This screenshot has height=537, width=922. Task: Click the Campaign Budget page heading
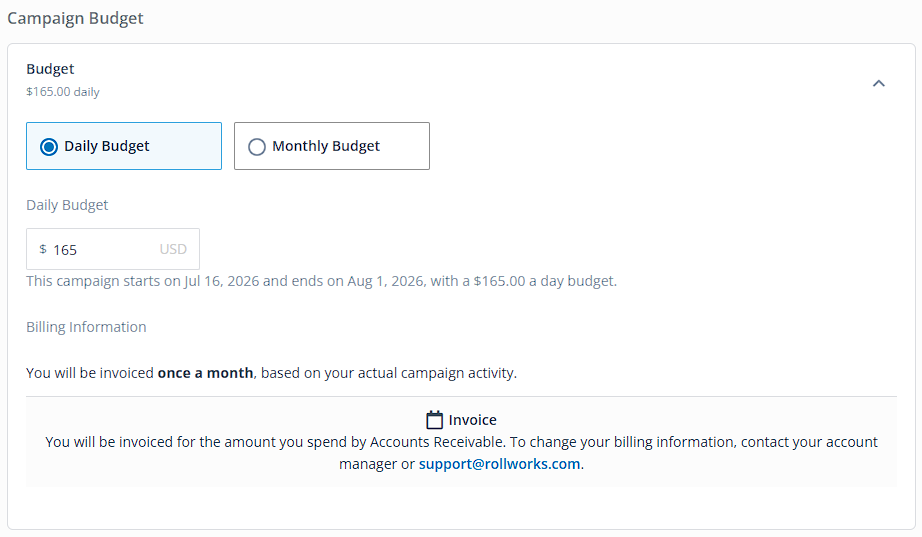coord(75,18)
